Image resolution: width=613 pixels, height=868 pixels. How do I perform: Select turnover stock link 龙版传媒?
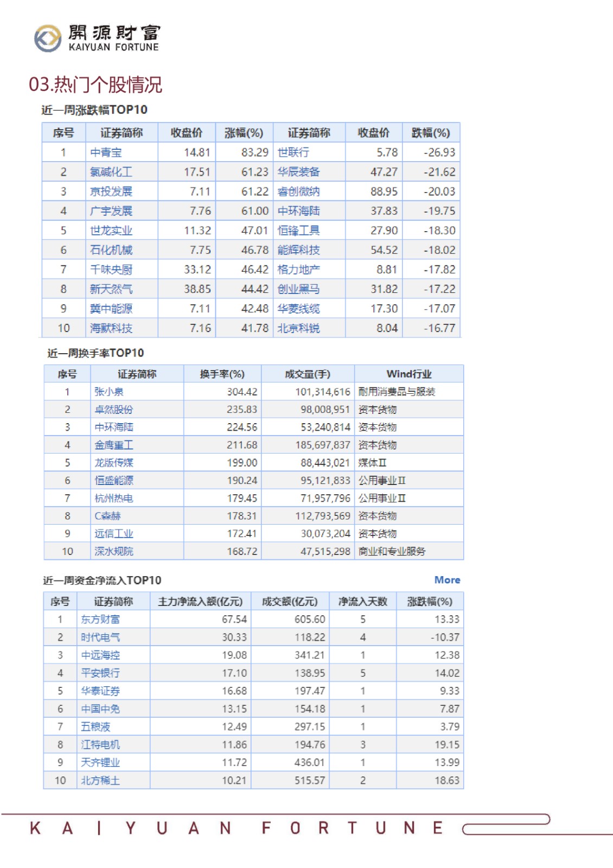(x=113, y=463)
